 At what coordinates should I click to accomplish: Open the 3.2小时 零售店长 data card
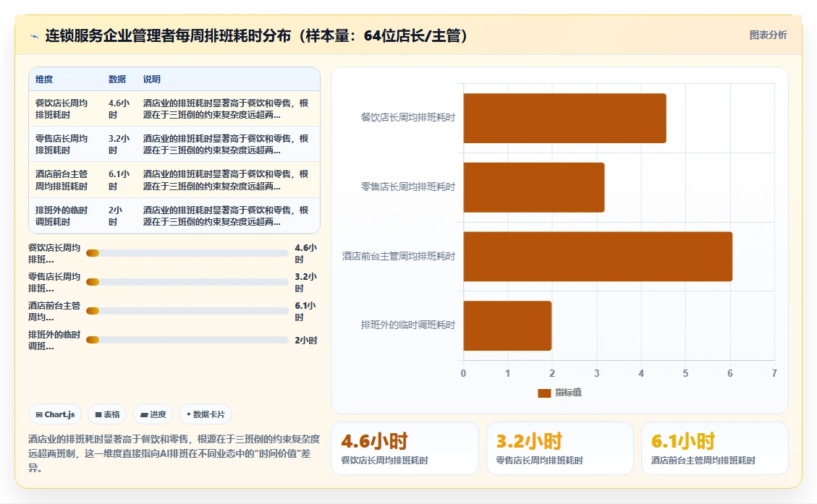(x=560, y=448)
